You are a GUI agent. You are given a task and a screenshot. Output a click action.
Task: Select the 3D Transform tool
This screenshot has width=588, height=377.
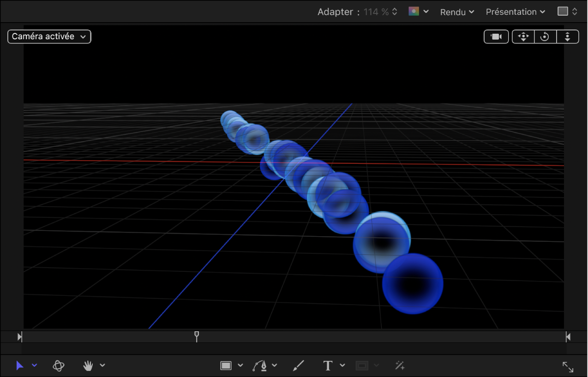(x=59, y=365)
